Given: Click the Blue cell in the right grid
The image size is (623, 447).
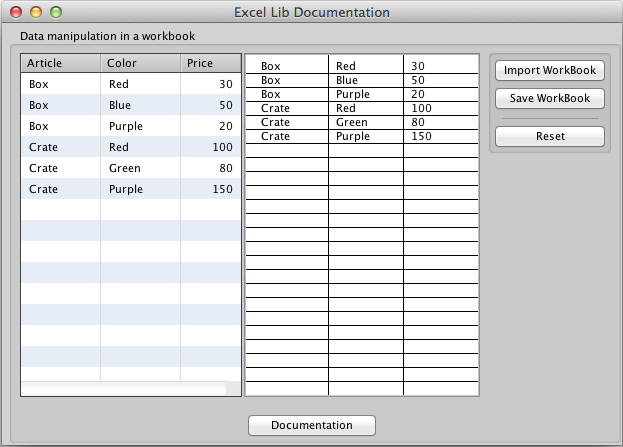Looking at the screenshot, I should click(x=365, y=80).
